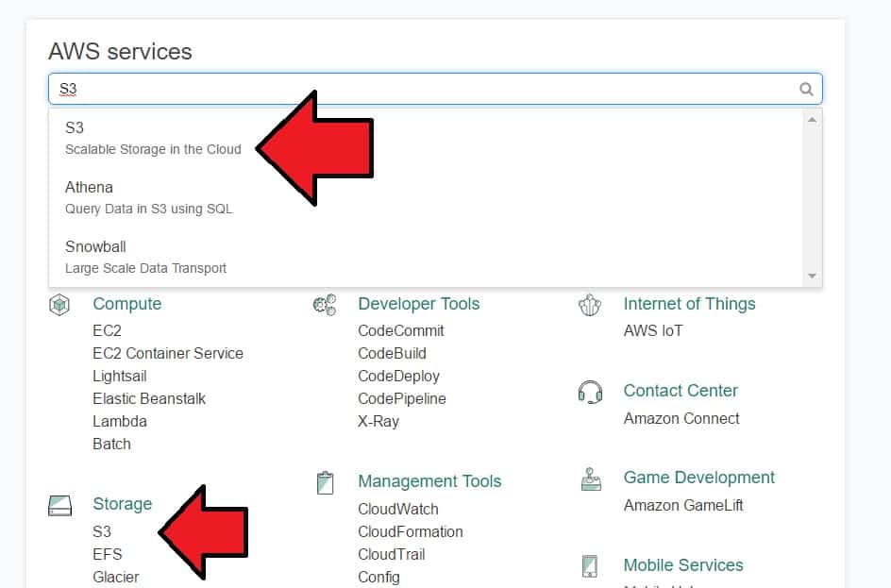
Task: Go to Lightsail
Action: click(x=119, y=376)
